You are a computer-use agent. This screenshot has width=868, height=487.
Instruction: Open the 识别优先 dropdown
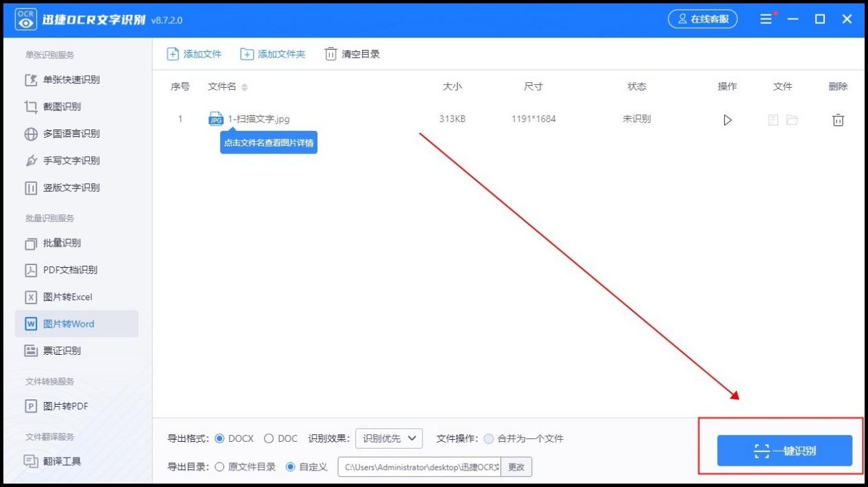point(389,438)
